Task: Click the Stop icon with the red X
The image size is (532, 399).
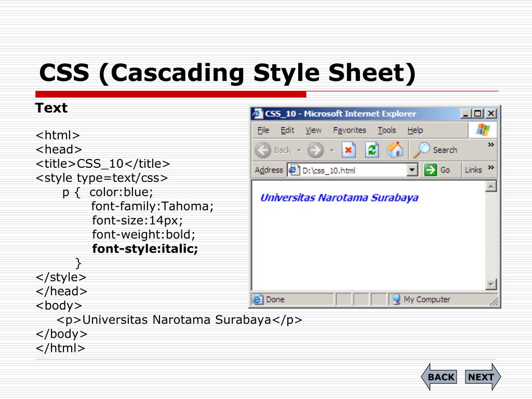Action: 349,150
